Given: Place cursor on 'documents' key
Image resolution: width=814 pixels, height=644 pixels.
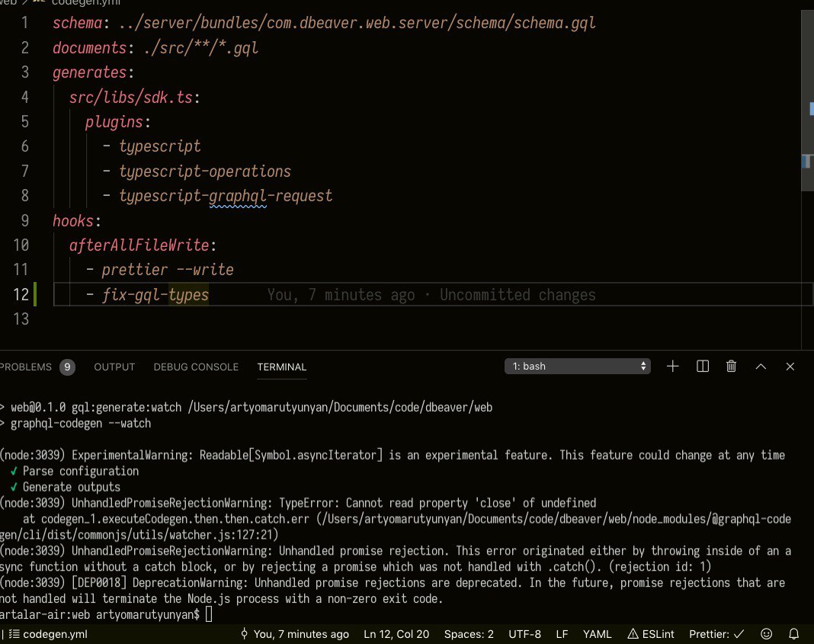Looking at the screenshot, I should (x=89, y=48).
